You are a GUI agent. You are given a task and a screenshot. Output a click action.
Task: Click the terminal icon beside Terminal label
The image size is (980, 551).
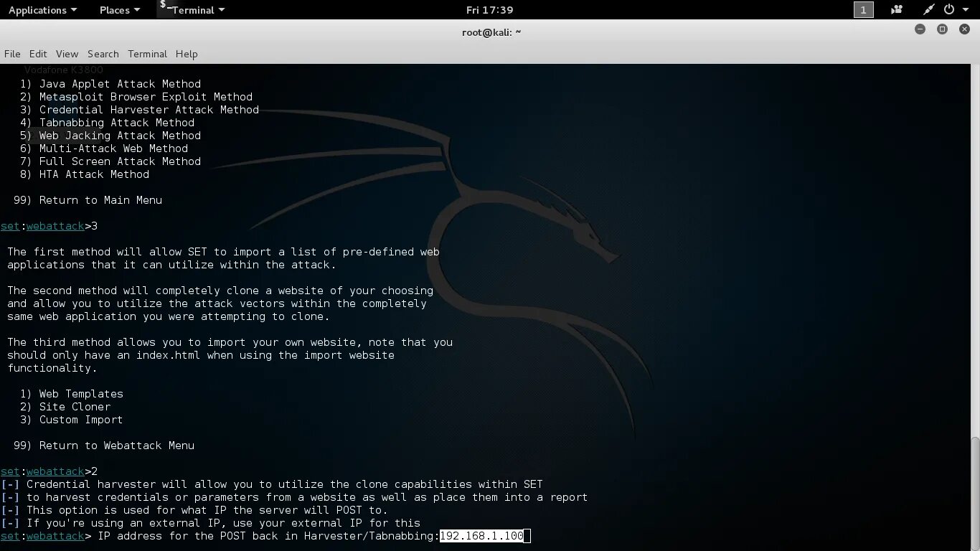pyautogui.click(x=165, y=7)
